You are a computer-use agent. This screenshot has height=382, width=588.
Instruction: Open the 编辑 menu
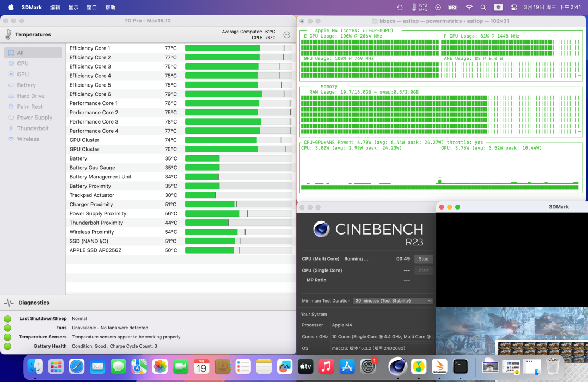click(x=55, y=8)
